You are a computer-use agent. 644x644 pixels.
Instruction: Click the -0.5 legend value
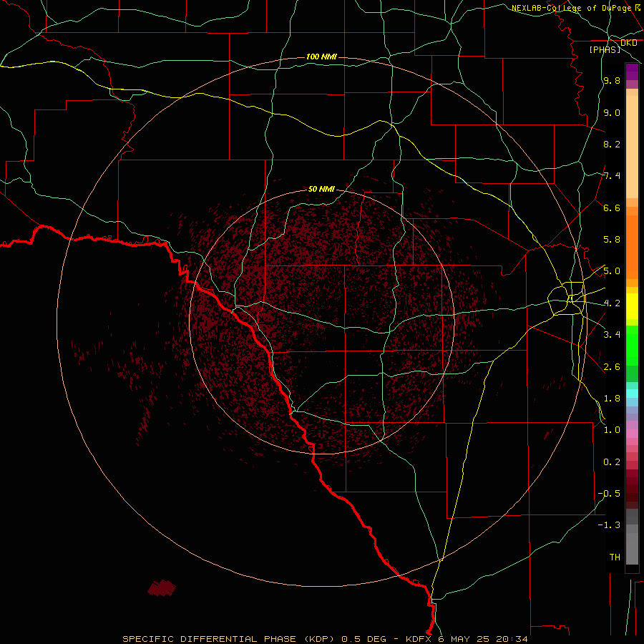tap(609, 493)
